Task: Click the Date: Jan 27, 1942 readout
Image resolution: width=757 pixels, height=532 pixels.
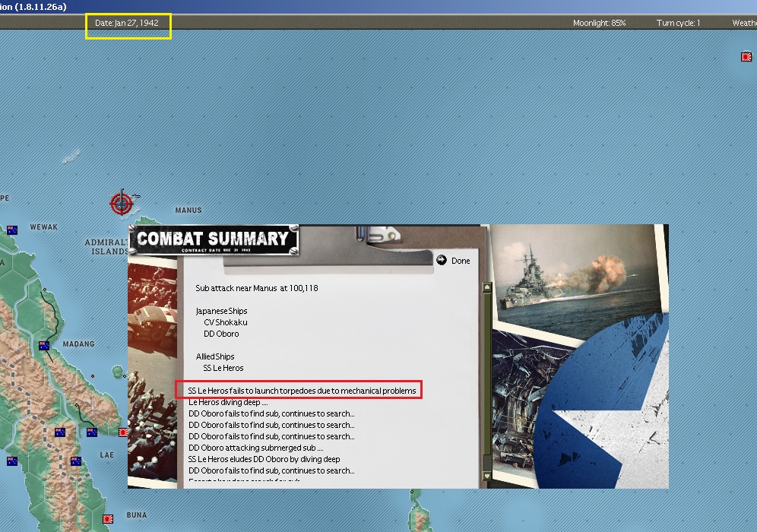Action: tap(126, 23)
